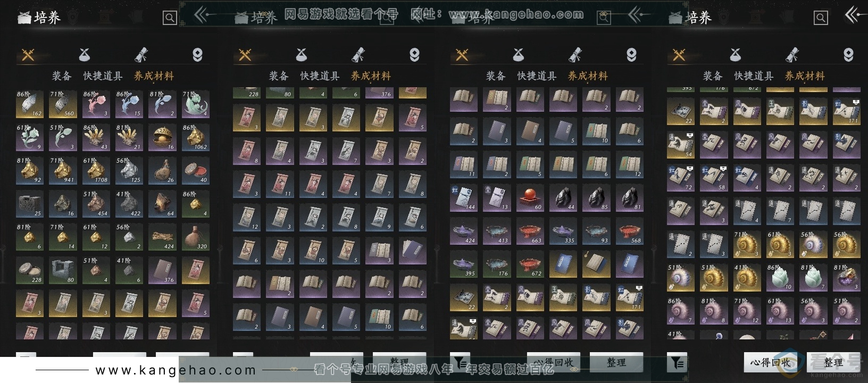Switch to 快捷道具 tab in second panel
Screen dimensions: 868x383
point(320,76)
